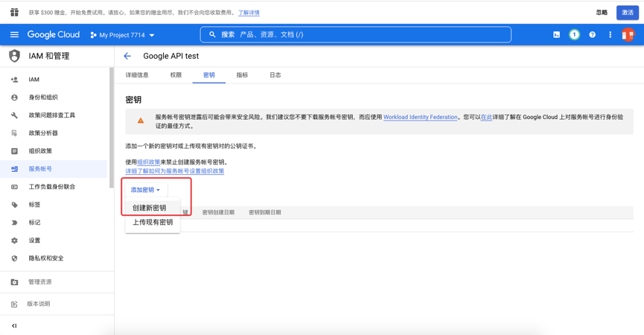Click the wrench icon for policy troubleshooter

tap(14, 115)
